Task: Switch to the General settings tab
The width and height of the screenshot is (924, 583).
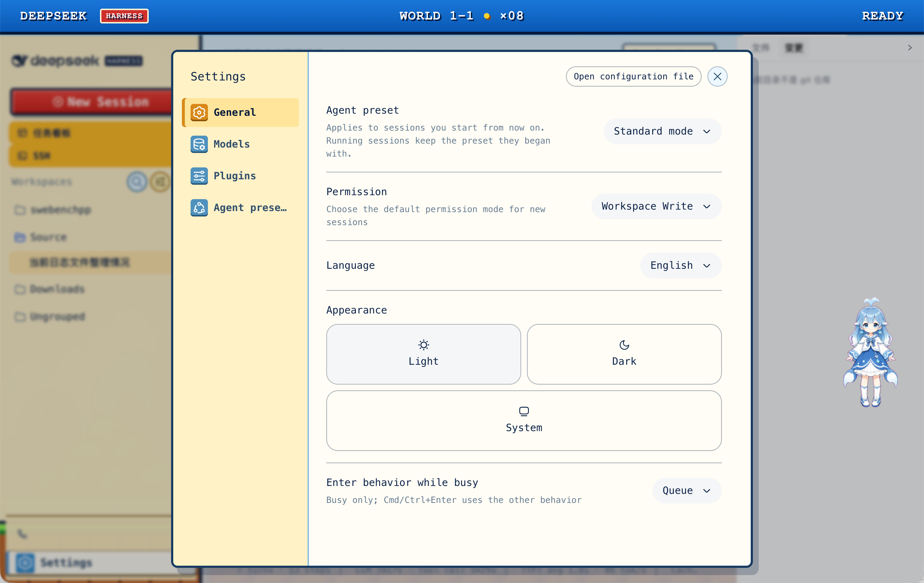Action: click(240, 113)
